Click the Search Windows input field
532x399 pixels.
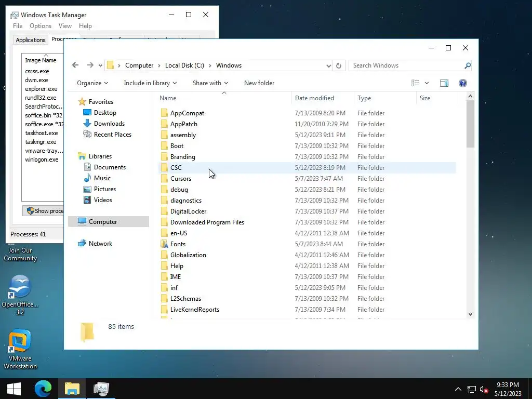[x=407, y=65]
